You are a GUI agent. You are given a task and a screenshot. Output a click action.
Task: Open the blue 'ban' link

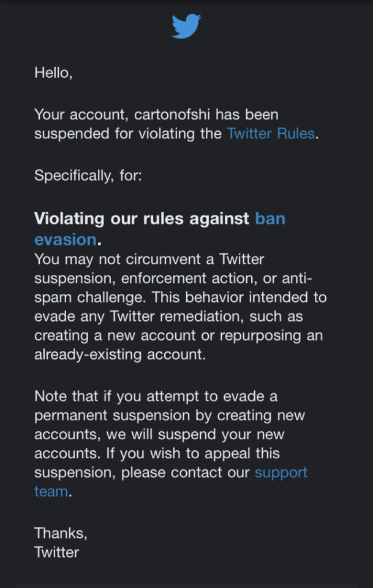click(x=270, y=218)
